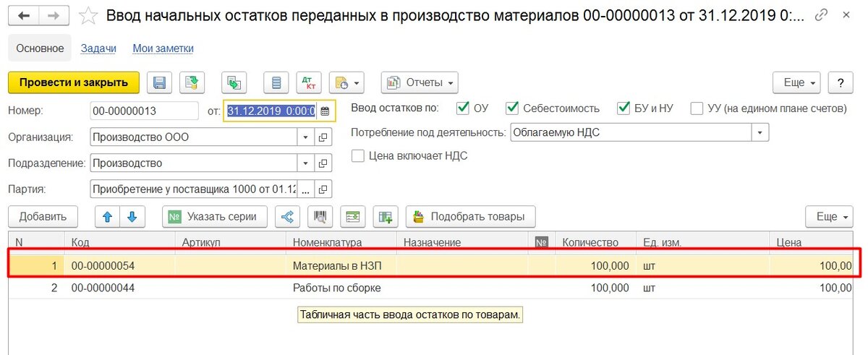
Task: Go back with the left arrow
Action: (x=23, y=15)
